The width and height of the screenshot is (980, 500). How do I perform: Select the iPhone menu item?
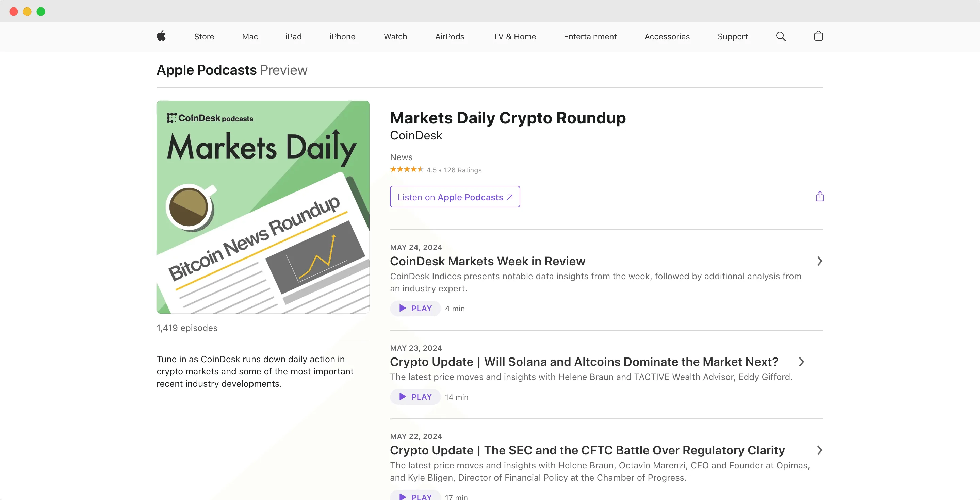(342, 36)
